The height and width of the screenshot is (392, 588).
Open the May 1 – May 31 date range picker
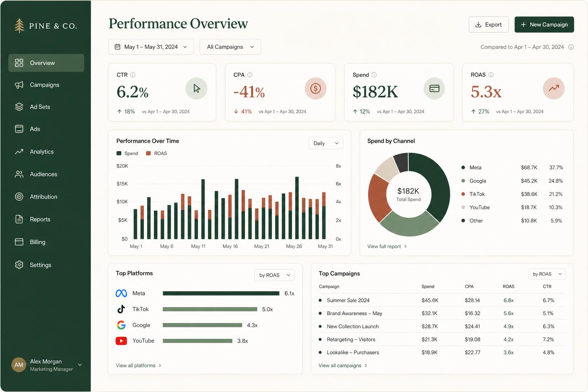tap(151, 47)
